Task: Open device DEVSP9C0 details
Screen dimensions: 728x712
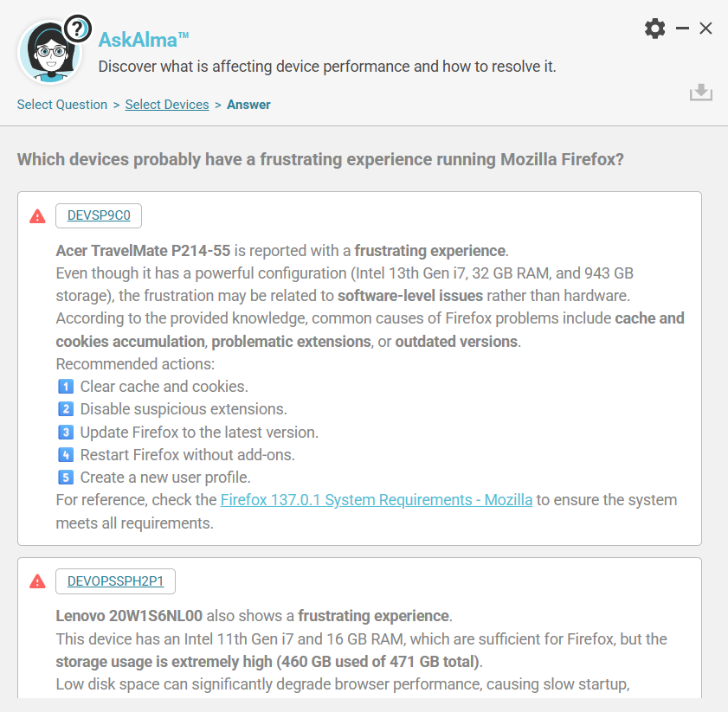Action: [x=99, y=215]
